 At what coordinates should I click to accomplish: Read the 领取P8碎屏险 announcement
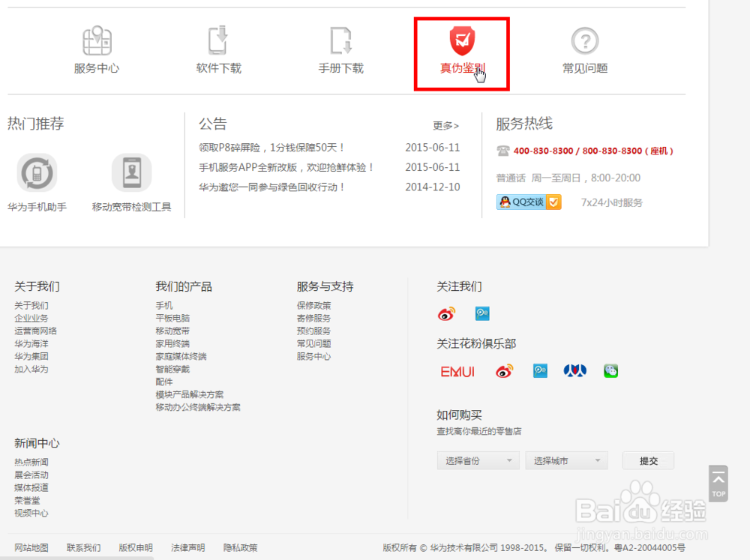[271, 148]
